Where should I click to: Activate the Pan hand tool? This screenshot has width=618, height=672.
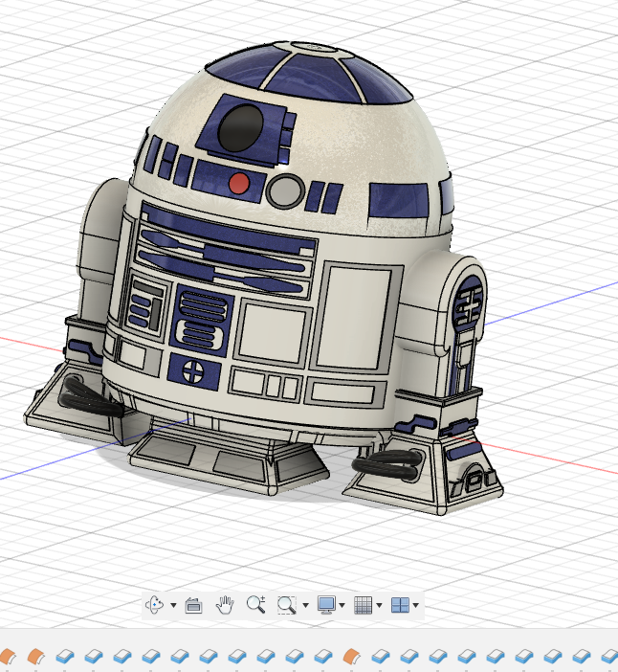coord(225,605)
